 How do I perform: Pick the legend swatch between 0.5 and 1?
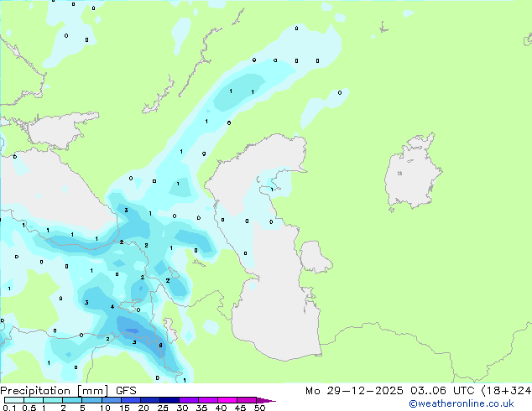point(34,400)
